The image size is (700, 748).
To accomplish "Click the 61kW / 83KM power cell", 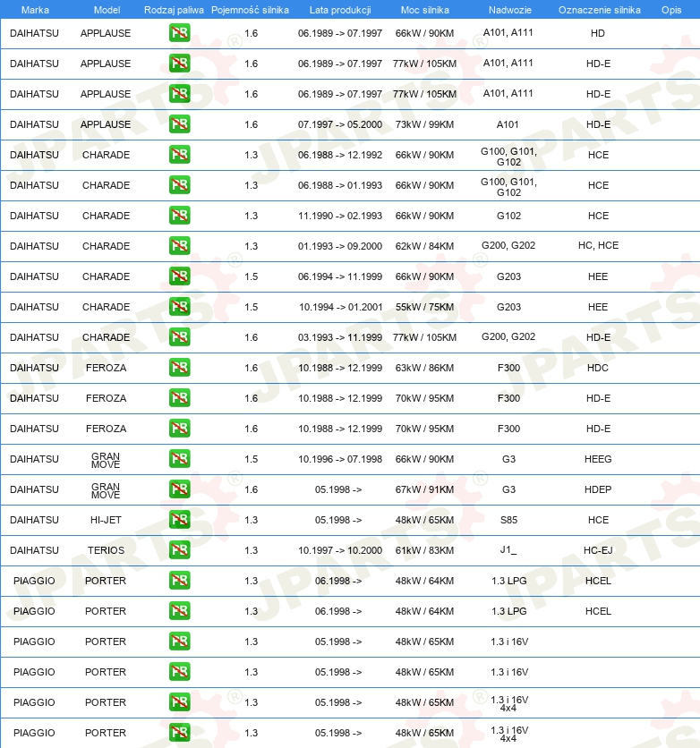I will point(424,550).
